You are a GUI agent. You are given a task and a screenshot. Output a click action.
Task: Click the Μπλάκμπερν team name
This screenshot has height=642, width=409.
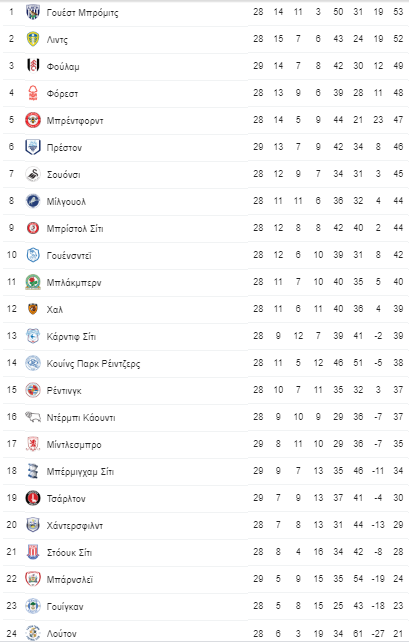click(74, 283)
